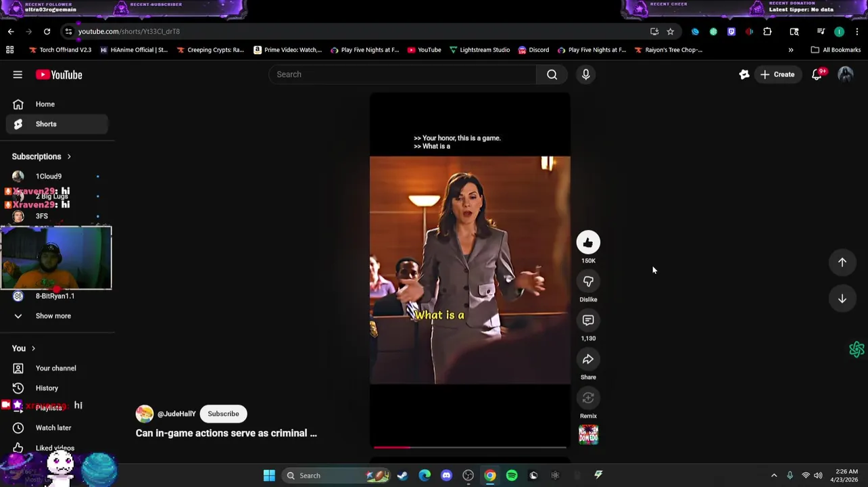This screenshot has height=487, width=868.
Task: Start voice search with the microphone
Action: tap(586, 74)
